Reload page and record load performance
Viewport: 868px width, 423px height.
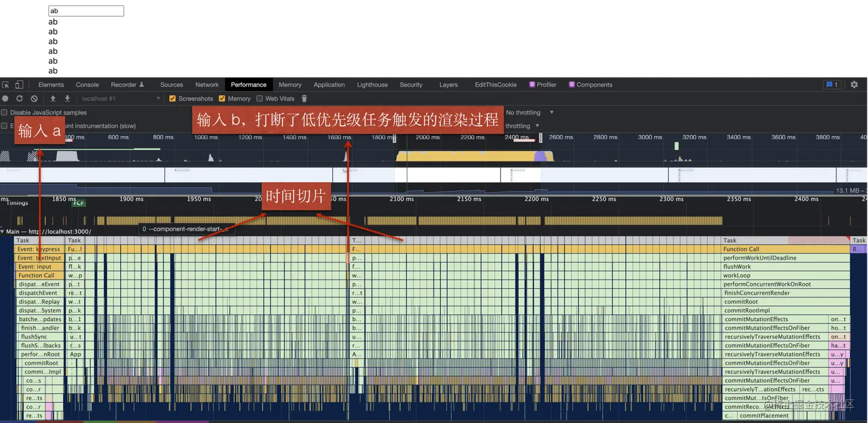click(x=19, y=98)
